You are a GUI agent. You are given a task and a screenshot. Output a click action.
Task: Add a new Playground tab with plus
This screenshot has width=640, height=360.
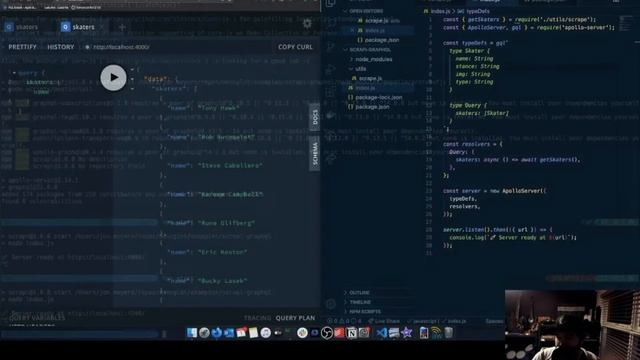point(122,27)
